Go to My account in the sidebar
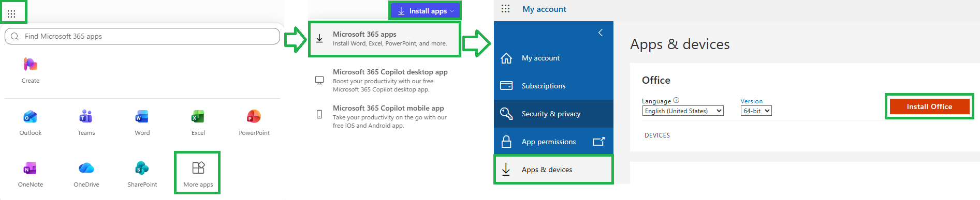Viewport: 980px width, 200px height. point(553,58)
